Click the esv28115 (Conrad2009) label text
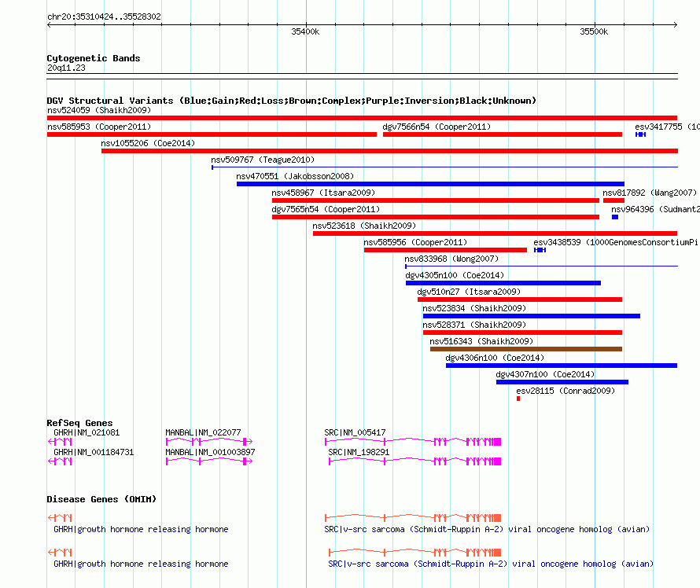 [566, 391]
